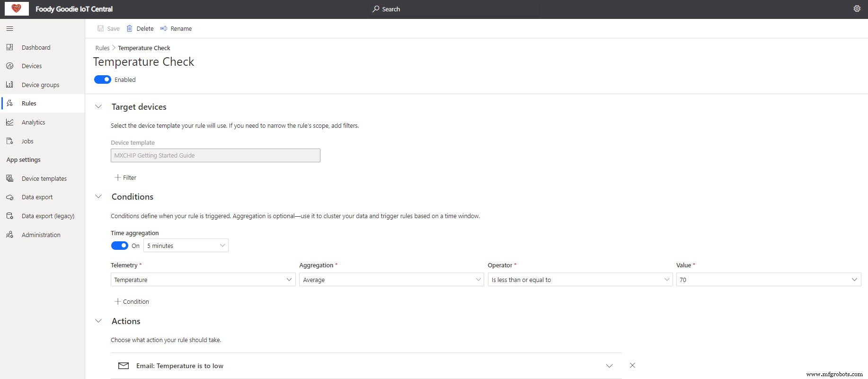Click the plus icon next to Condition
This screenshot has height=379, width=868.
(x=118, y=301)
